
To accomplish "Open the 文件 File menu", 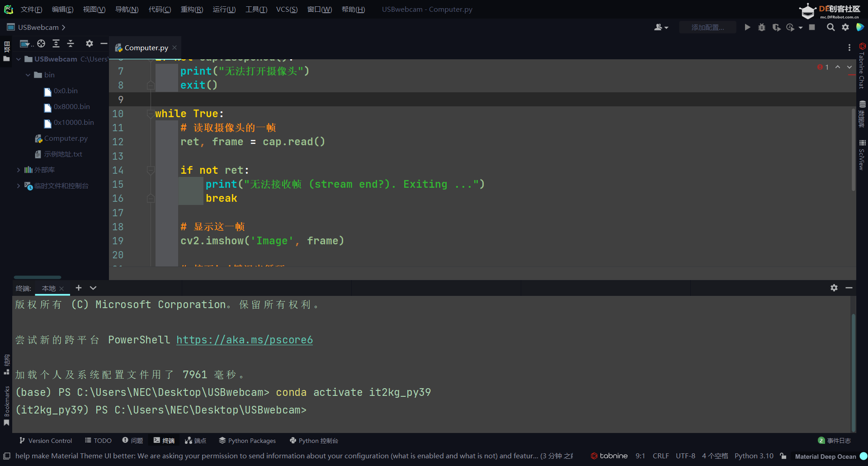I will [31, 10].
